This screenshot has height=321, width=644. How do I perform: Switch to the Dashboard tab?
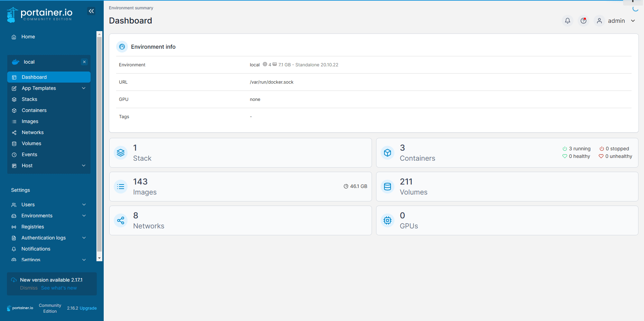point(34,77)
